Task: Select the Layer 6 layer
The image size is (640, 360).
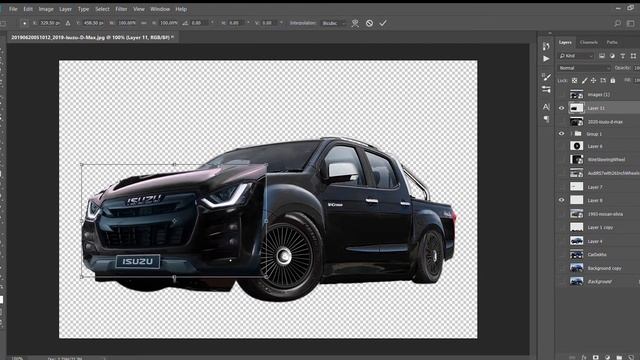Action: 598,146
